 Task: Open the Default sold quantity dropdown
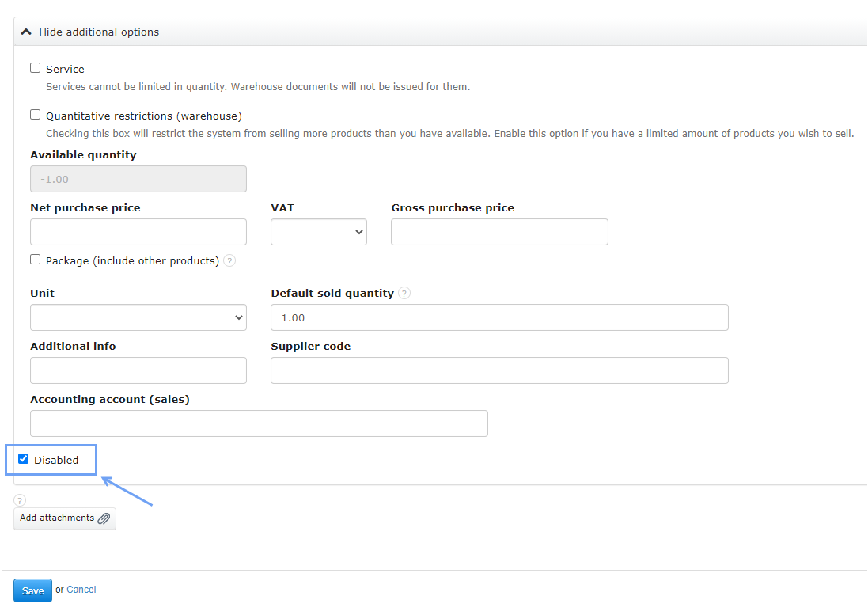499,317
